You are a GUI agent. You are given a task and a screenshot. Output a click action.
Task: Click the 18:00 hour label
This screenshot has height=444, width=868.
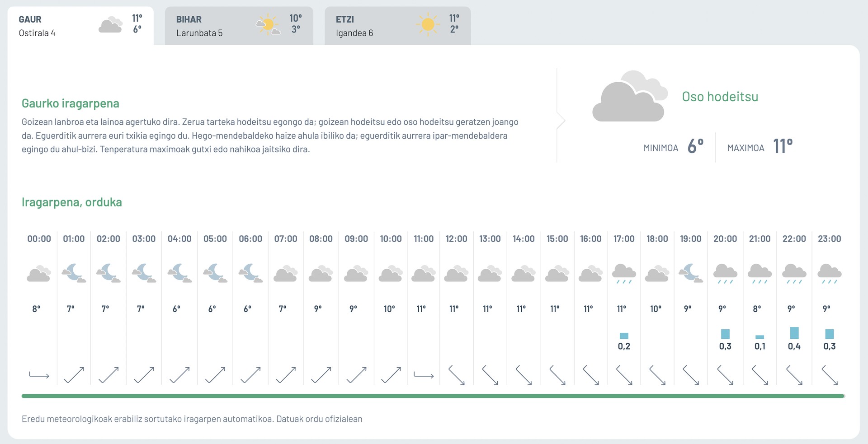(657, 238)
